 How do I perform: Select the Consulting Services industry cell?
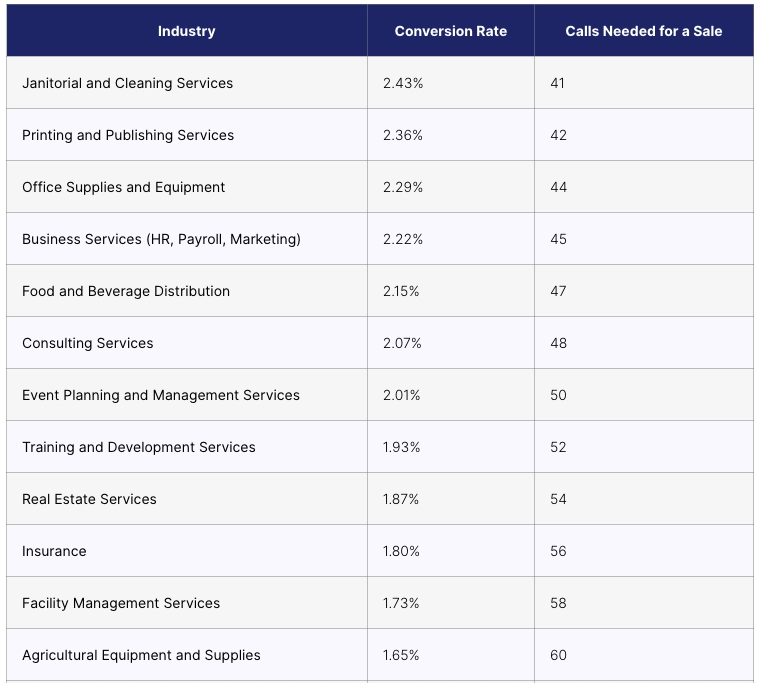pyautogui.click(x=88, y=343)
